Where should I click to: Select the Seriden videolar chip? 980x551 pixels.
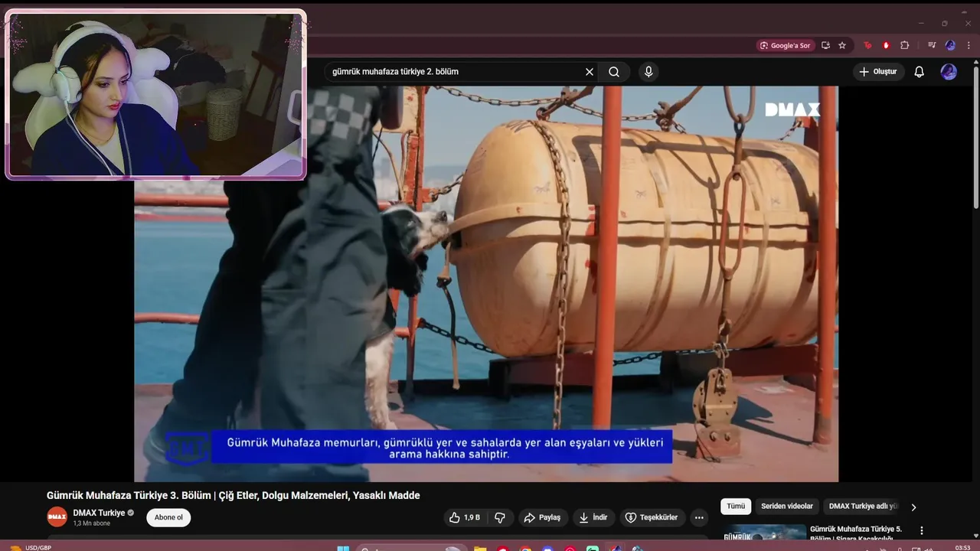click(787, 507)
